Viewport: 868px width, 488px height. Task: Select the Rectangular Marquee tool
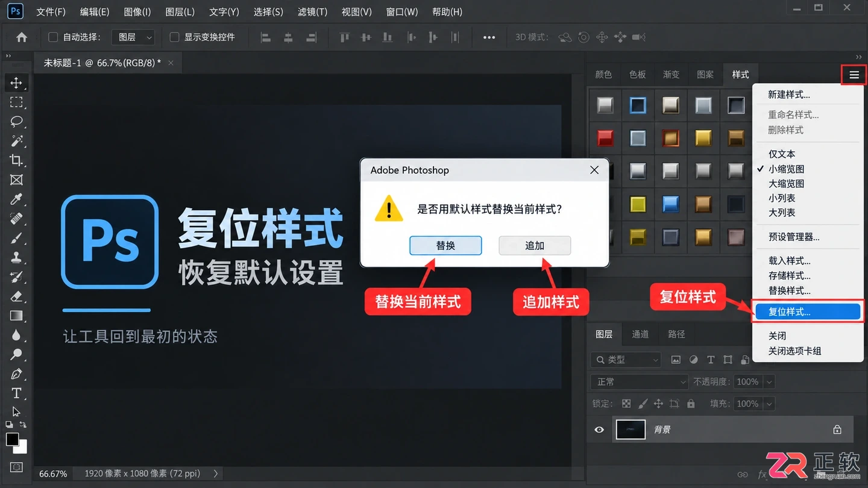[16, 102]
